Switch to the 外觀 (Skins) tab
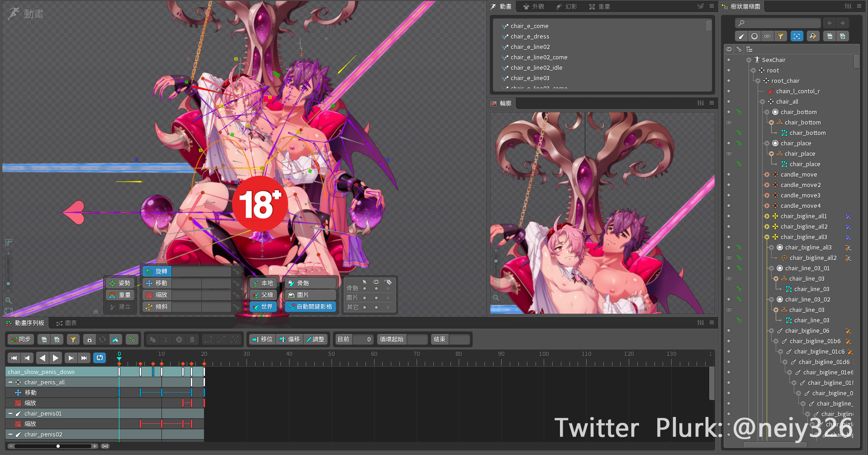The width and height of the screenshot is (868, 455). pos(533,6)
